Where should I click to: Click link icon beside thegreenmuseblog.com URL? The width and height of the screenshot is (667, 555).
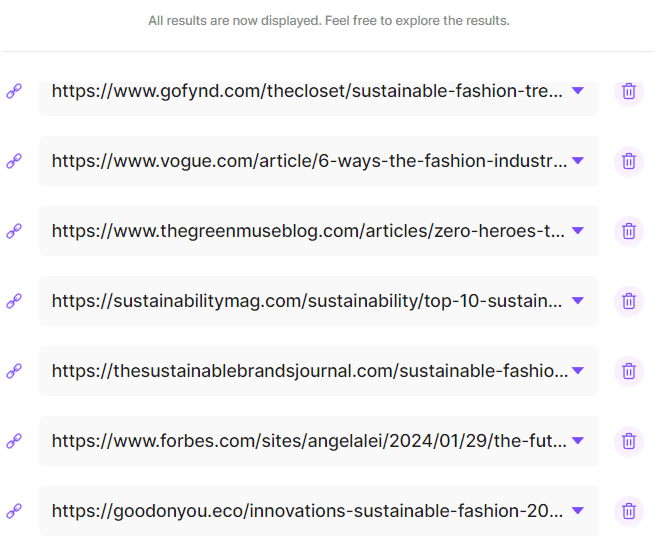click(14, 231)
